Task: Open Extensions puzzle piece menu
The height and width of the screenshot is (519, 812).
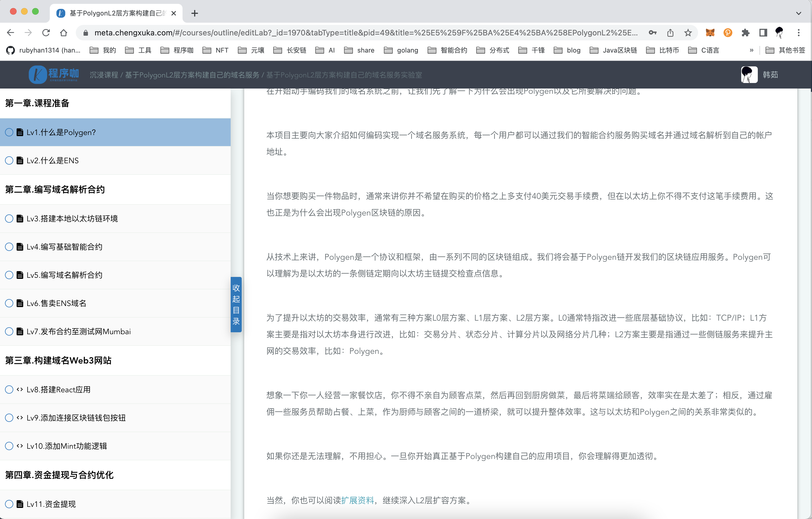Action: coord(746,33)
